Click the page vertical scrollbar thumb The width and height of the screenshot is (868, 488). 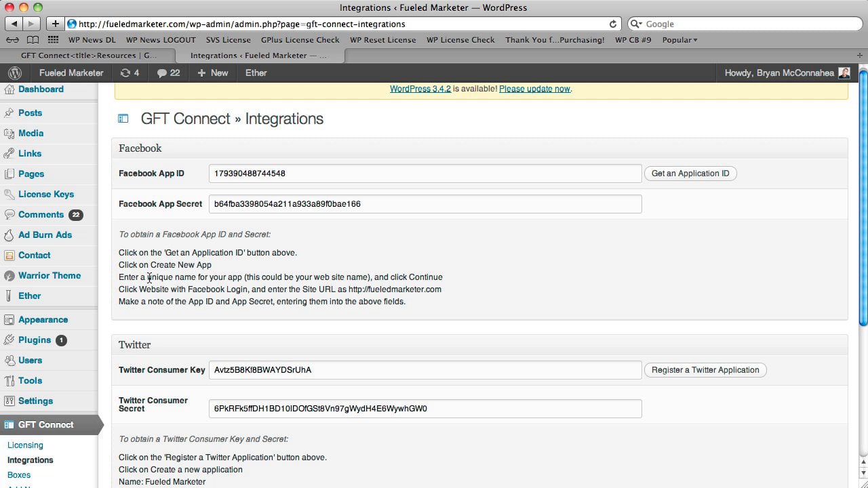coord(863,197)
